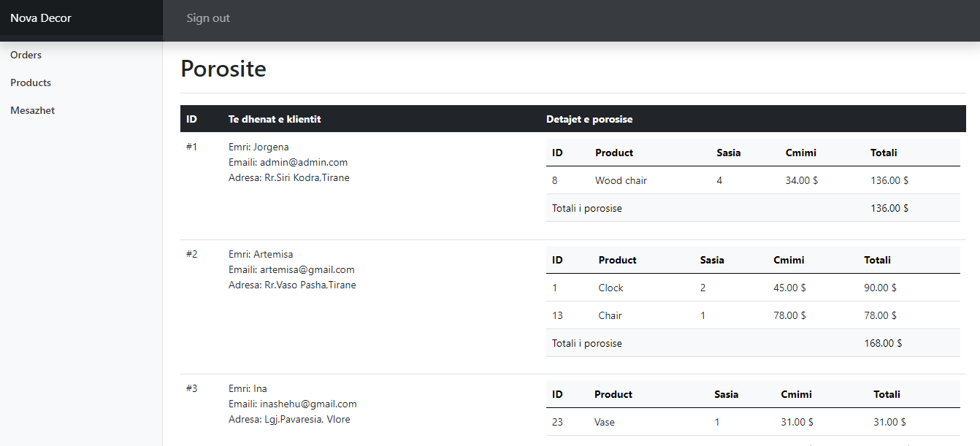Viewport: 980px width, 446px height.
Task: Click the Cmimi column header in order #1 table
Action: [x=800, y=153]
